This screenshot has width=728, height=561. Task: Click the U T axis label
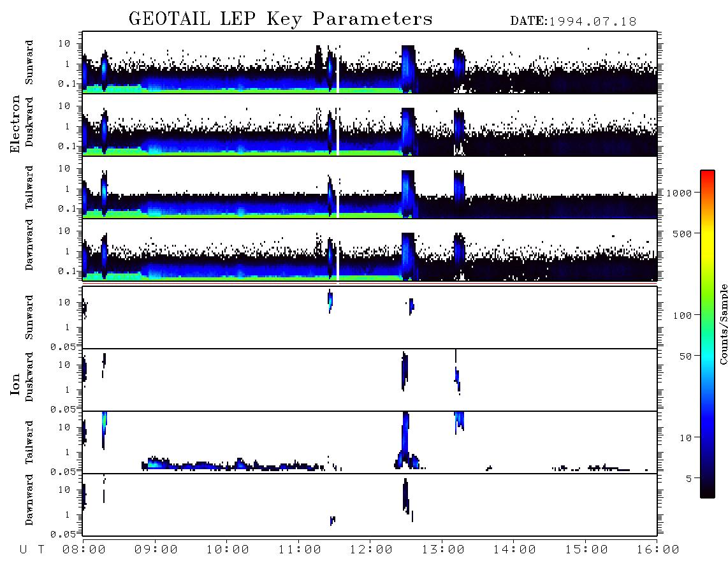tap(32, 550)
